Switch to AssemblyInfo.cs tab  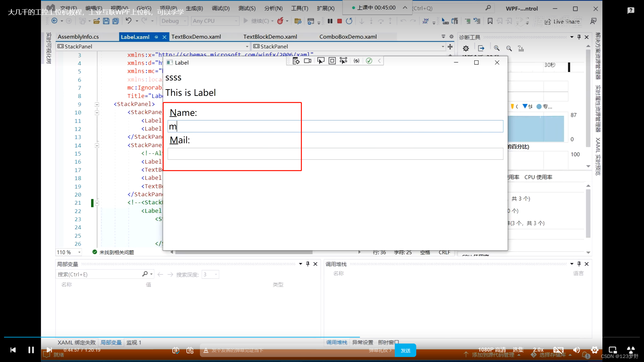tap(78, 37)
